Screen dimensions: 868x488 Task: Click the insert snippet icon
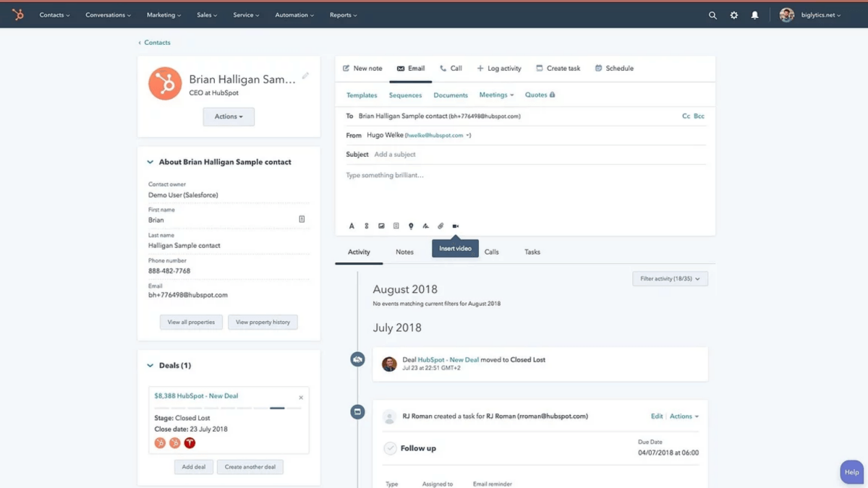click(396, 226)
